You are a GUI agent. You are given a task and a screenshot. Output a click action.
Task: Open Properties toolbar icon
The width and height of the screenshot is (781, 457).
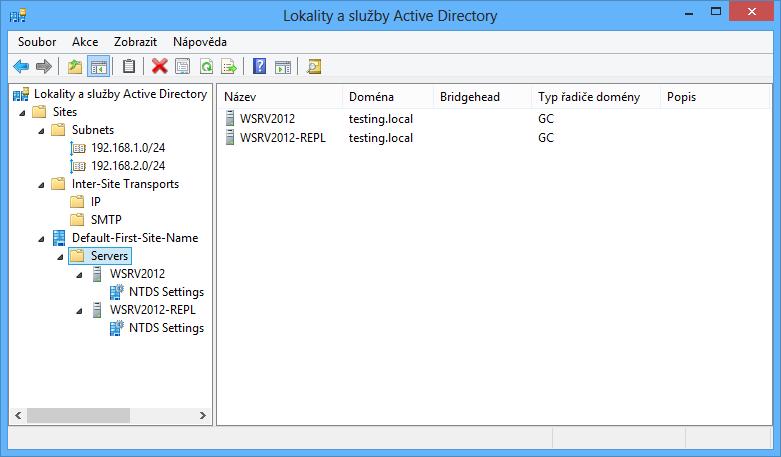[183, 66]
